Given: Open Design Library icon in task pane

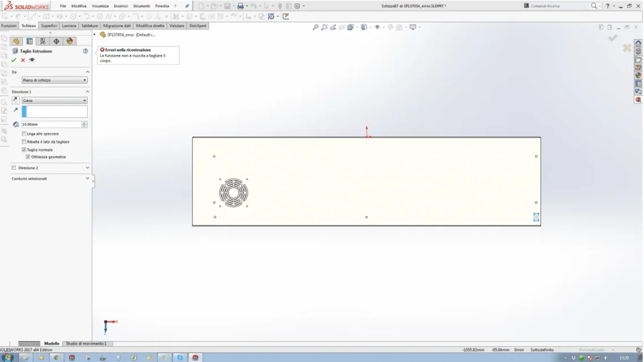Looking at the screenshot, I should [638, 51].
